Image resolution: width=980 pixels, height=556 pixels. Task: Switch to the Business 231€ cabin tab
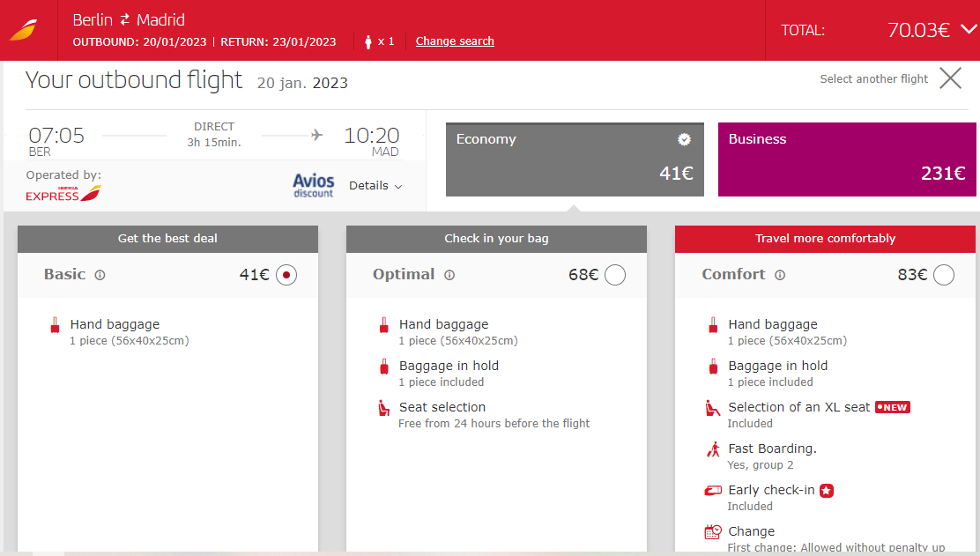847,159
